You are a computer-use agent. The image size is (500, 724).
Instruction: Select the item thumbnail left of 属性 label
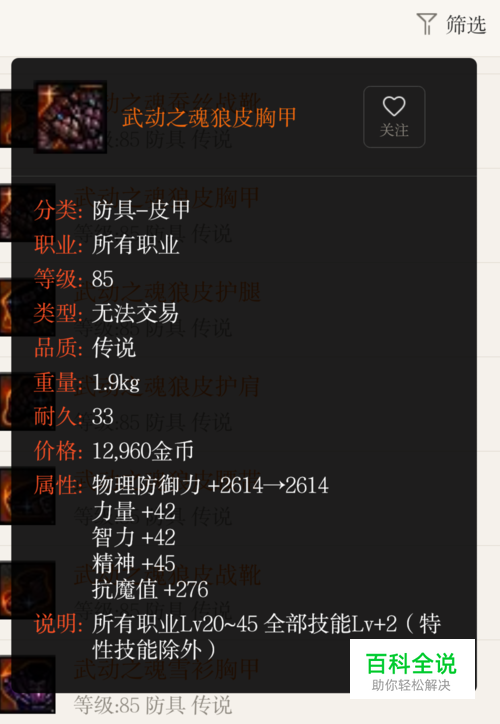point(6,496)
